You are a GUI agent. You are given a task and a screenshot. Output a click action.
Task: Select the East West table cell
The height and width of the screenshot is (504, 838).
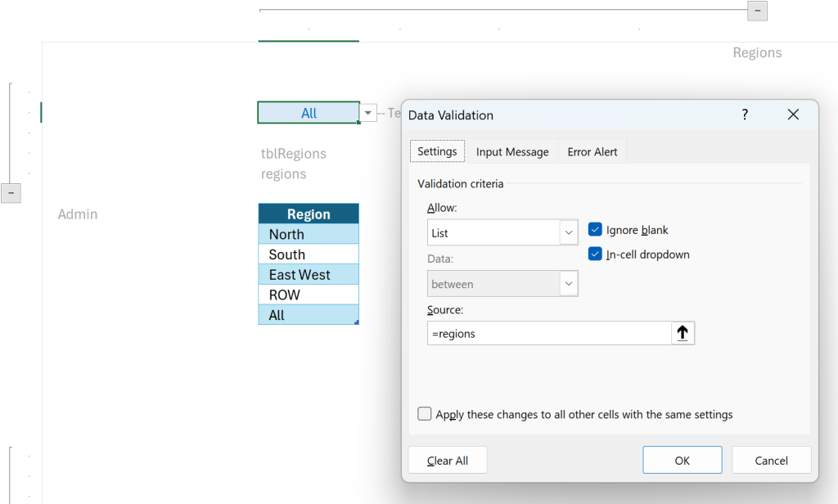309,275
